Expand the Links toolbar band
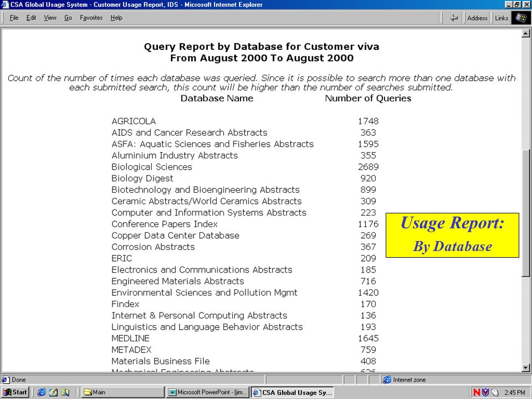The width and height of the screenshot is (532, 399). pyautogui.click(x=502, y=18)
